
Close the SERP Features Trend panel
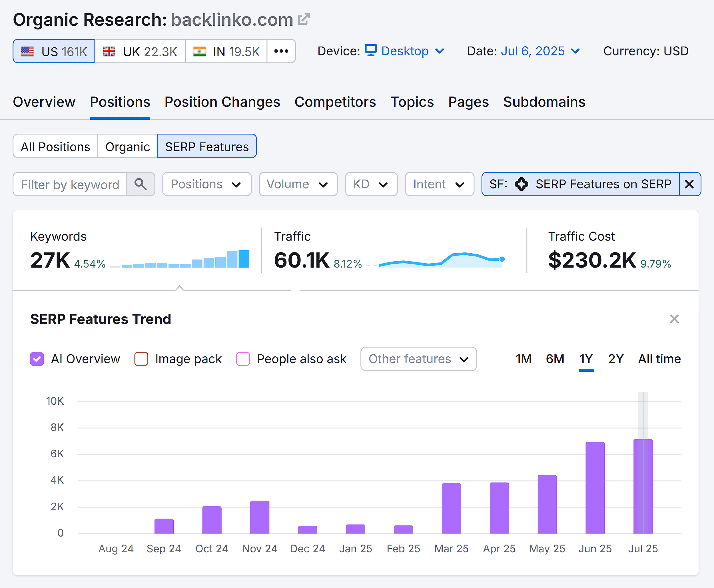(674, 319)
